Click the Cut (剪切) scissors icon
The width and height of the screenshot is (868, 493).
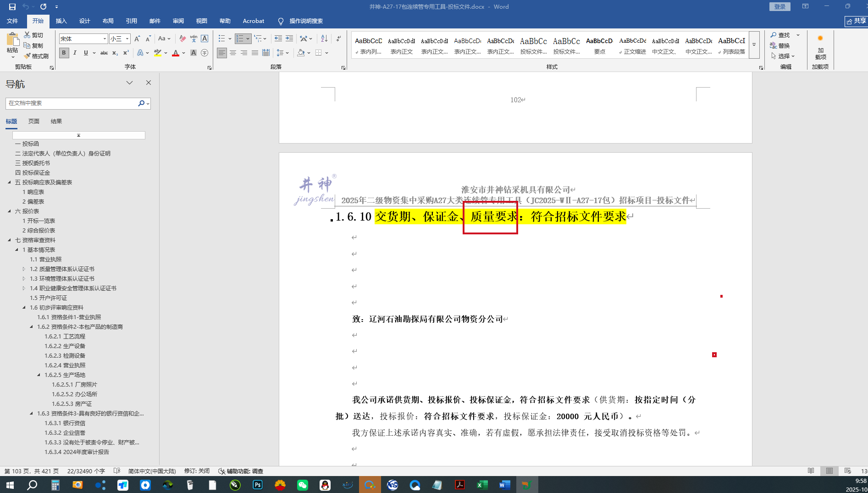click(28, 35)
